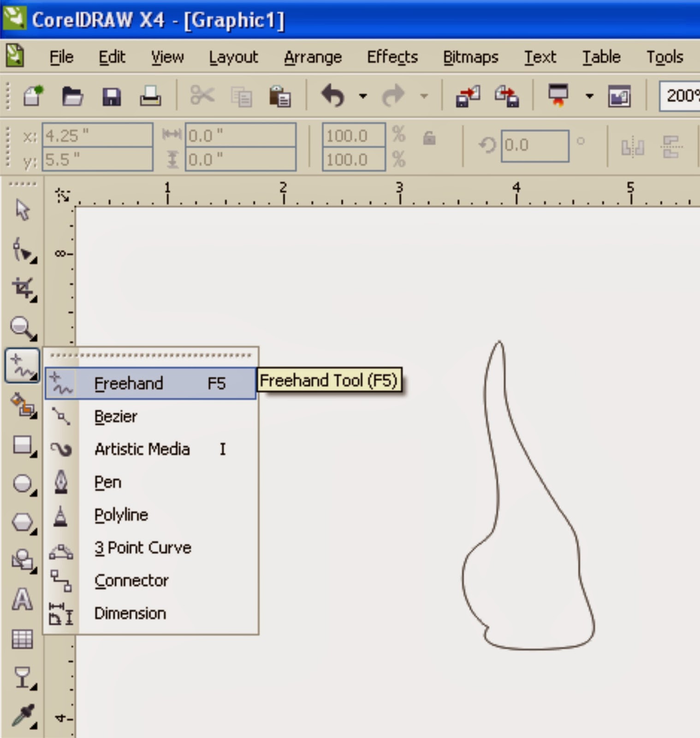Choose Artistic Media from the flyout
The image size is (700, 738).
[x=150, y=449]
